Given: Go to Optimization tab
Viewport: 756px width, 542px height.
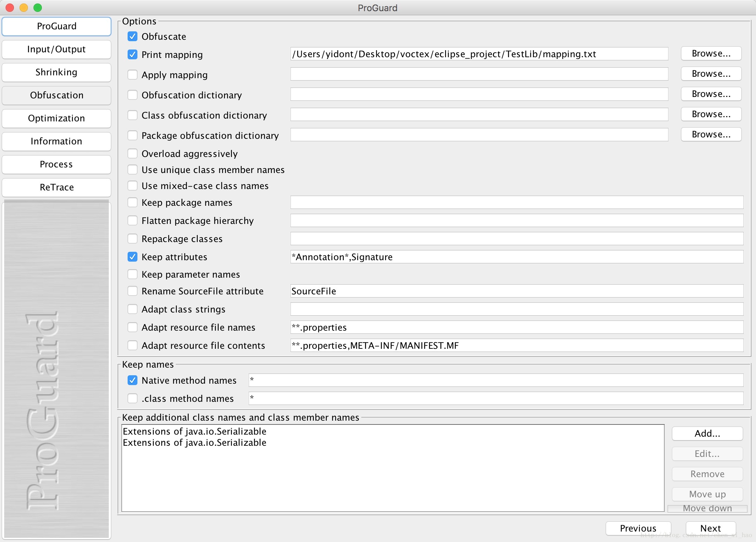Looking at the screenshot, I should 56,119.
